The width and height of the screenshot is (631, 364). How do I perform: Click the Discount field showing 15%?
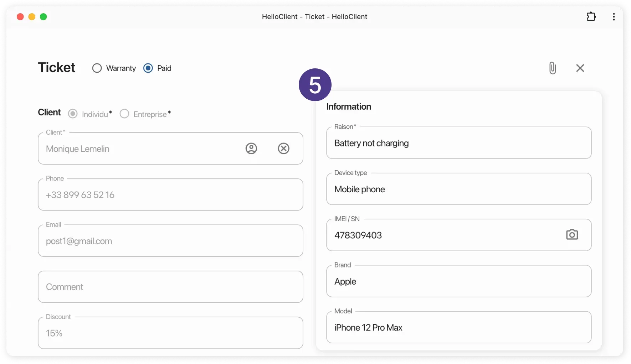[x=170, y=333]
